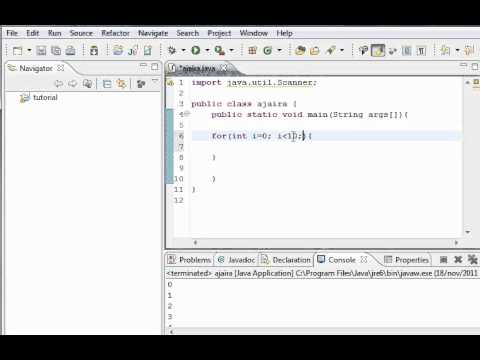Click 'import java.util.Scanner;' code line
480x360 pixels.
pos(254,83)
